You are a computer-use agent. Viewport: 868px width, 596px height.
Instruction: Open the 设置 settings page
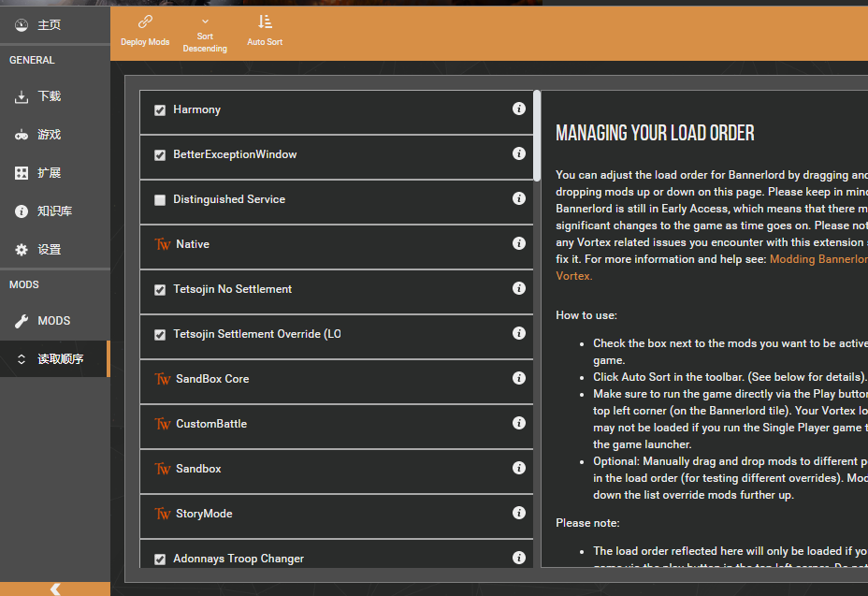[x=55, y=250]
